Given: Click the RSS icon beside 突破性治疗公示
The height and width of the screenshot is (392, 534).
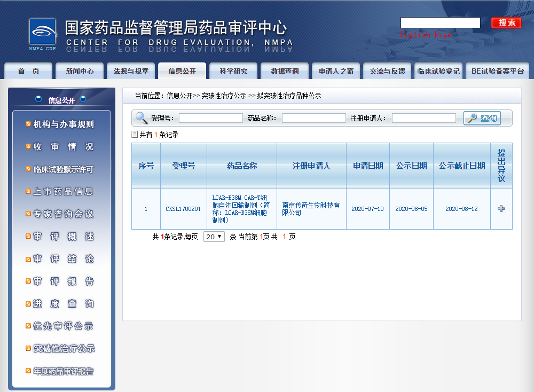Looking at the screenshot, I should point(28,349).
